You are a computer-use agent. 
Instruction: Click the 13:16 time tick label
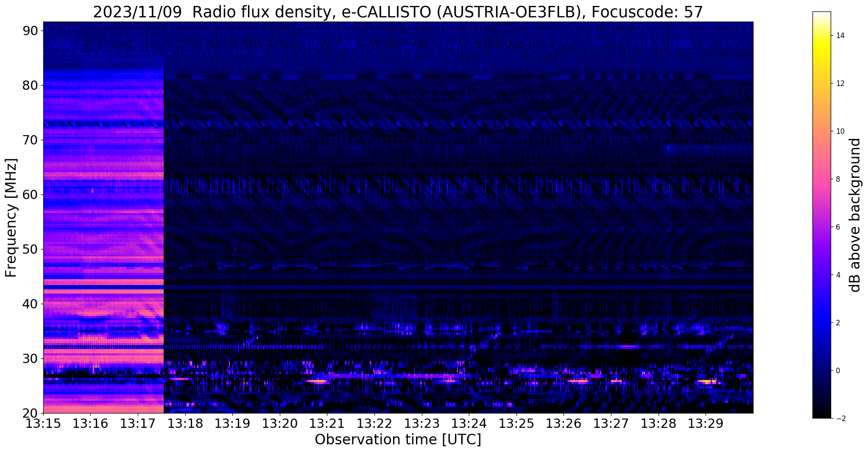(90, 424)
